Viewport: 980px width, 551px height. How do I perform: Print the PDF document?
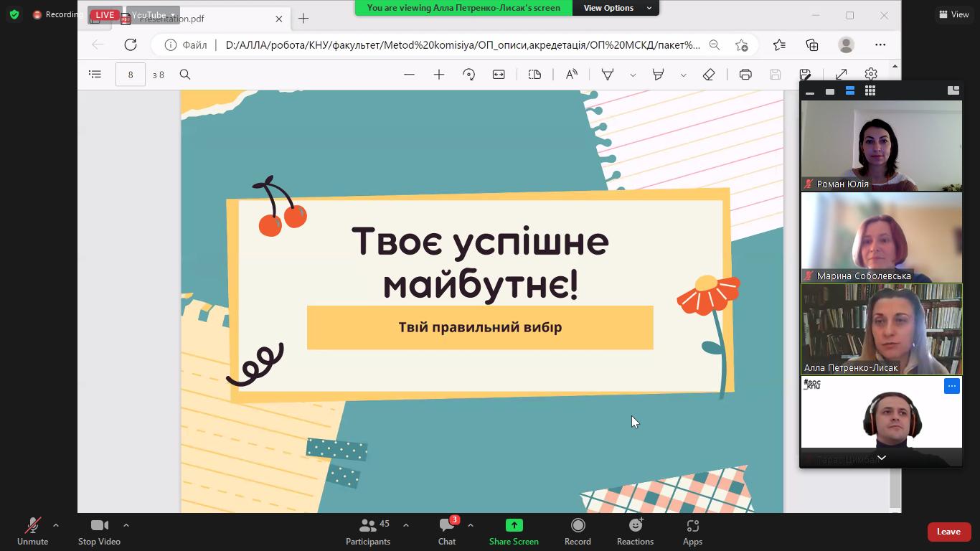745,75
